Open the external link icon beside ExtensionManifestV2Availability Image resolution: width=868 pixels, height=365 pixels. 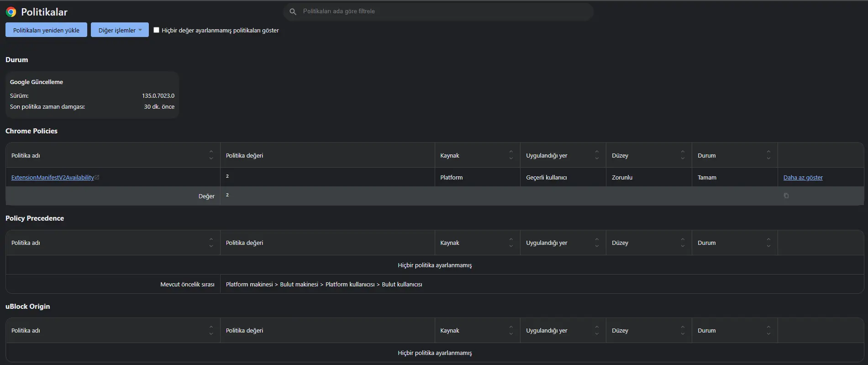tap(97, 177)
